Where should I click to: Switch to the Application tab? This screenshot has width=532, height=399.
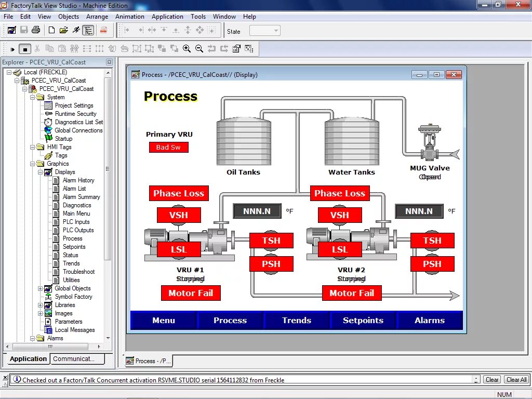[28, 359]
